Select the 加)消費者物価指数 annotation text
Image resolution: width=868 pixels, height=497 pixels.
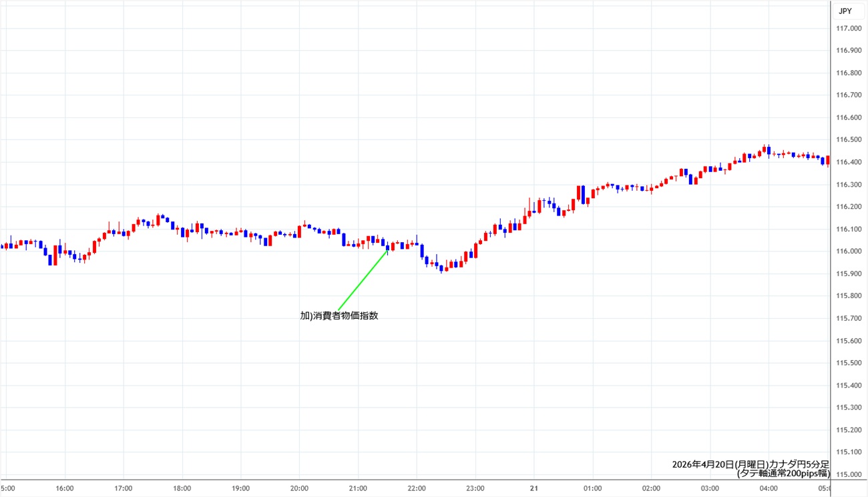click(339, 316)
